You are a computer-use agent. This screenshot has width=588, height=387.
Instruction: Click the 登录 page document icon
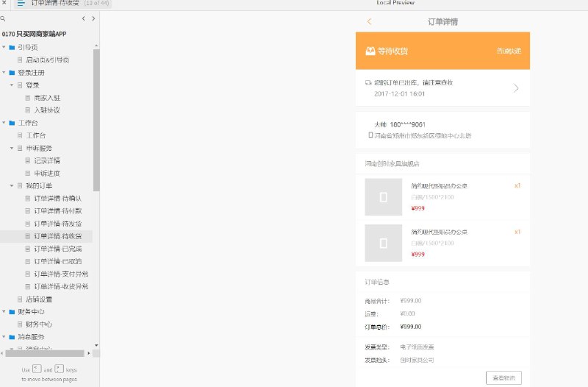[x=20, y=85]
